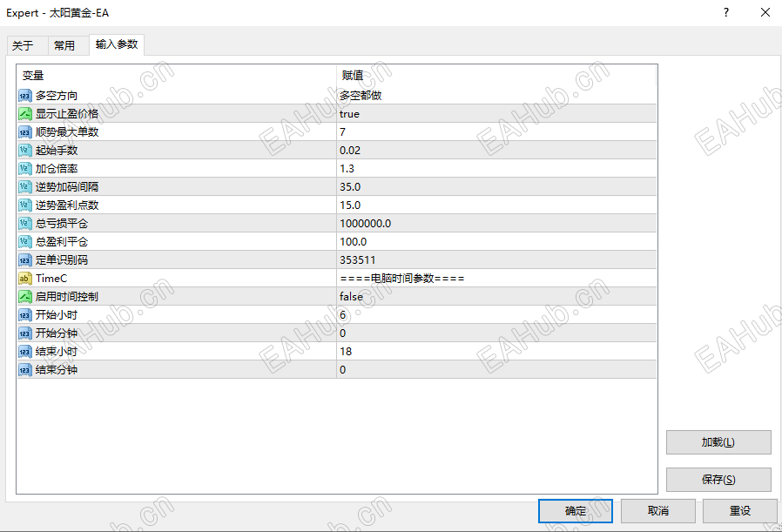Viewport: 782px width, 532px height.
Task: Click the double icon beside 逆势加码间隔
Action: point(25,187)
